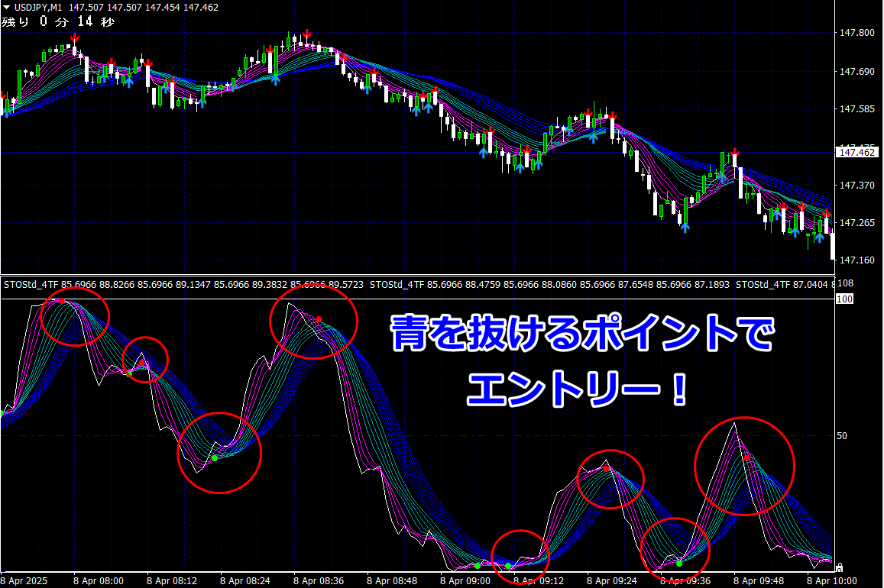
Task: Click the red dot inside the 09:48 circled peak
Action: [746, 458]
